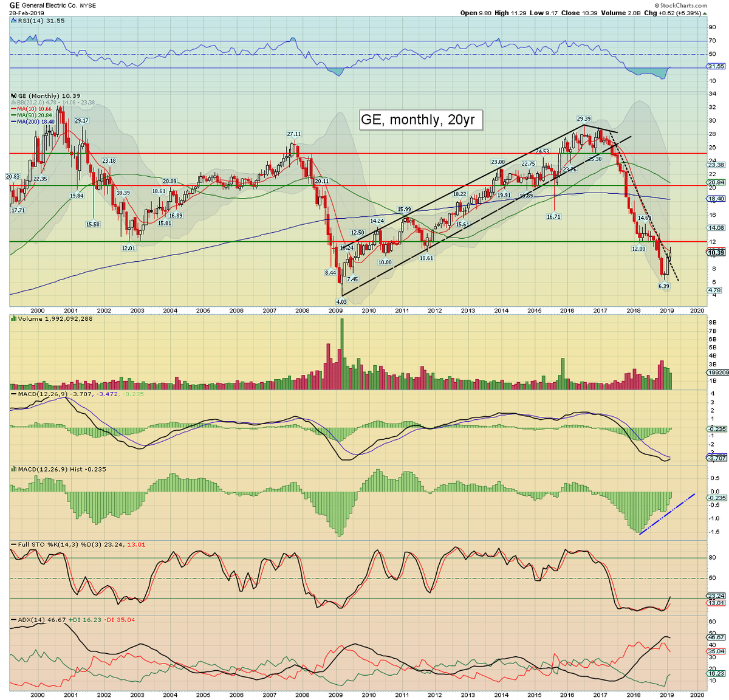Click the 46.67 ADX tag on right axis
729x700 pixels.
tap(717, 637)
